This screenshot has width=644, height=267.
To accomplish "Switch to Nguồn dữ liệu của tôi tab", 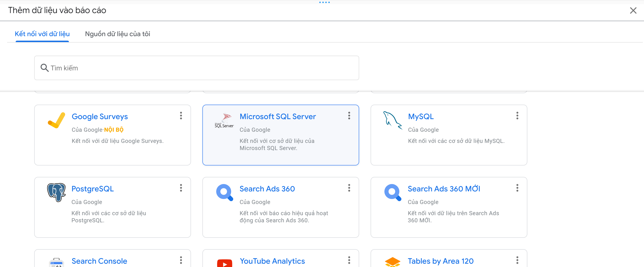I will point(117,34).
